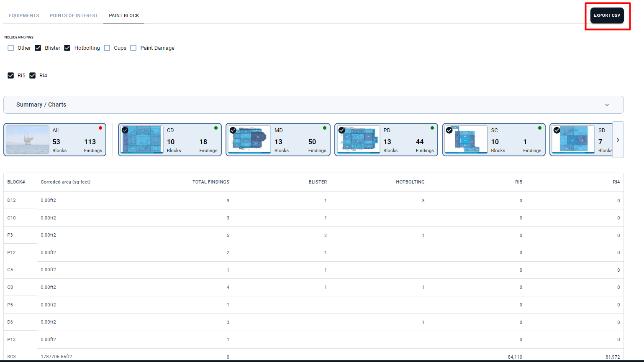Deselect the CD deck checkmark icon
Image resolution: width=644 pixels, height=362 pixels.
point(125,130)
